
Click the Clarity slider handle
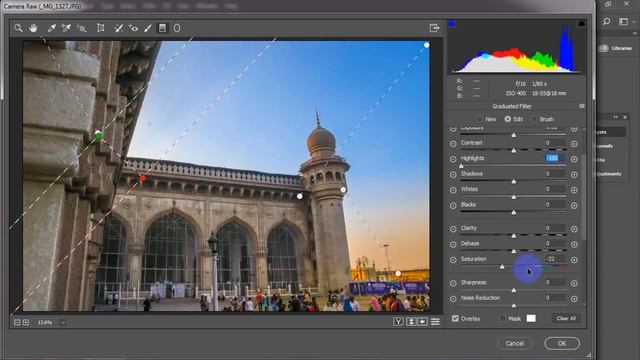point(514,236)
